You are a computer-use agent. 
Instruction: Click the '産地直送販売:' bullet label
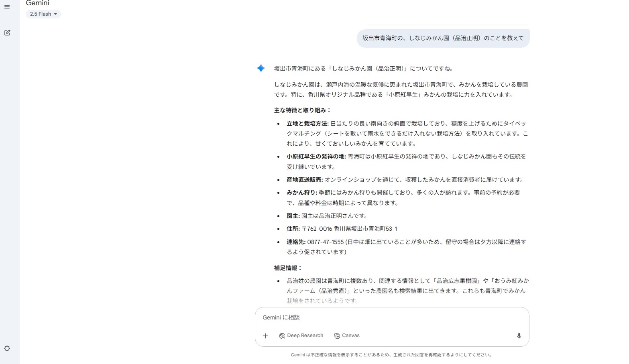coord(305,180)
